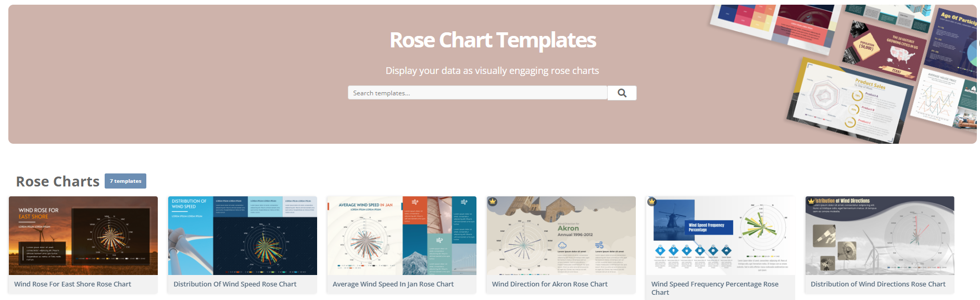Choose the Wind Speed Frequency Percentage thumbnail

pos(720,235)
